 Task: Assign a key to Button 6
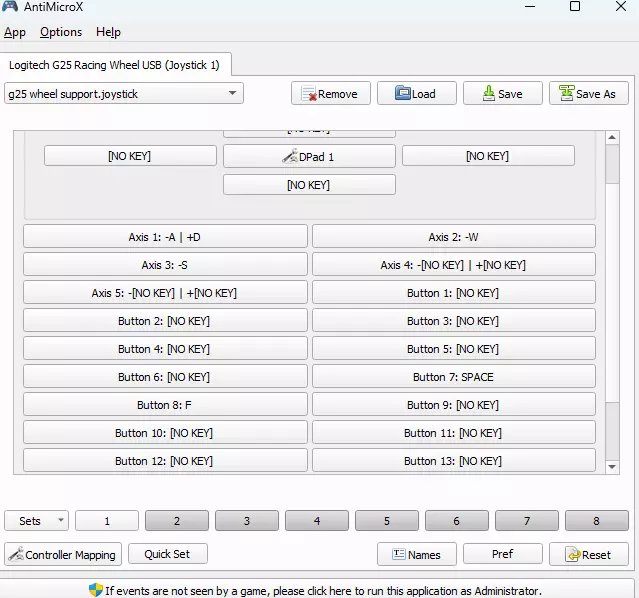click(x=165, y=376)
